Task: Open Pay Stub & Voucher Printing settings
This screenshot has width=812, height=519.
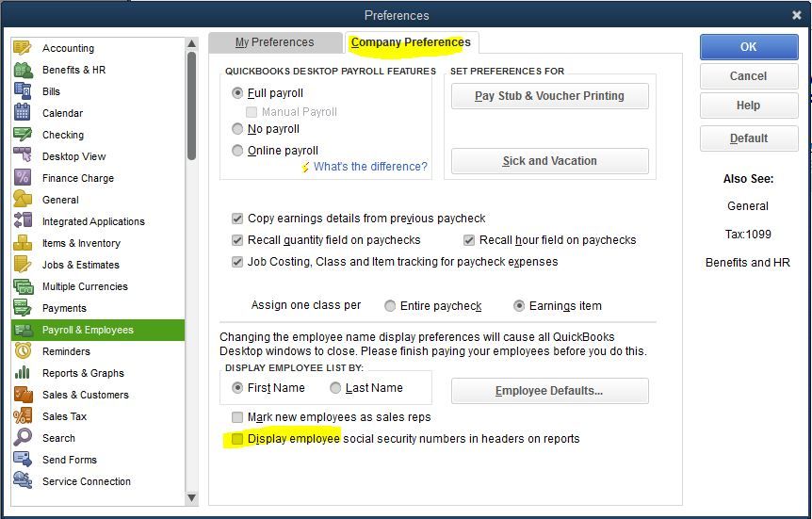Action: 549,96
